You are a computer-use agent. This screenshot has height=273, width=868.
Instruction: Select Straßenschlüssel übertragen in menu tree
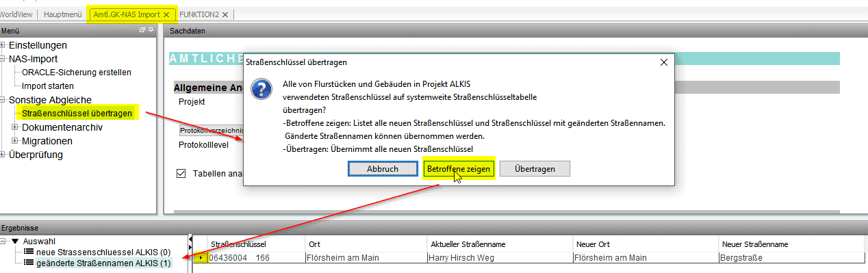coord(77,114)
